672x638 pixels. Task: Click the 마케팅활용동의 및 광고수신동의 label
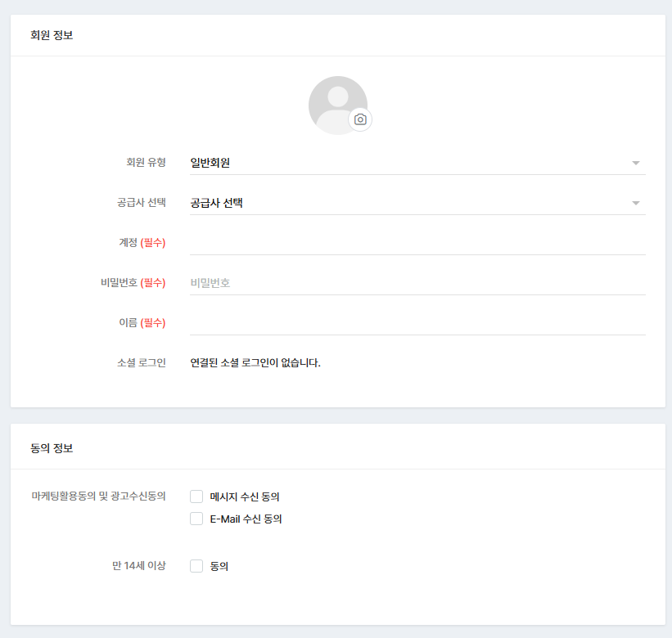point(98,496)
